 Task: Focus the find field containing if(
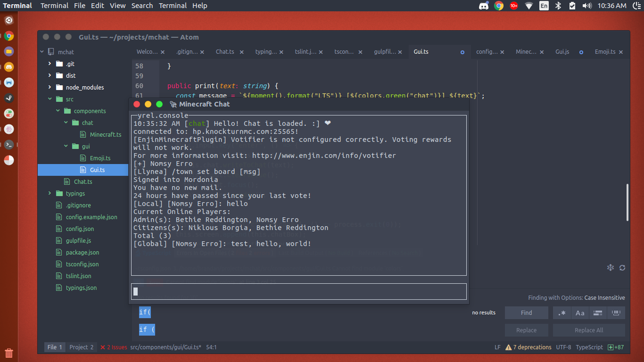pos(302,313)
